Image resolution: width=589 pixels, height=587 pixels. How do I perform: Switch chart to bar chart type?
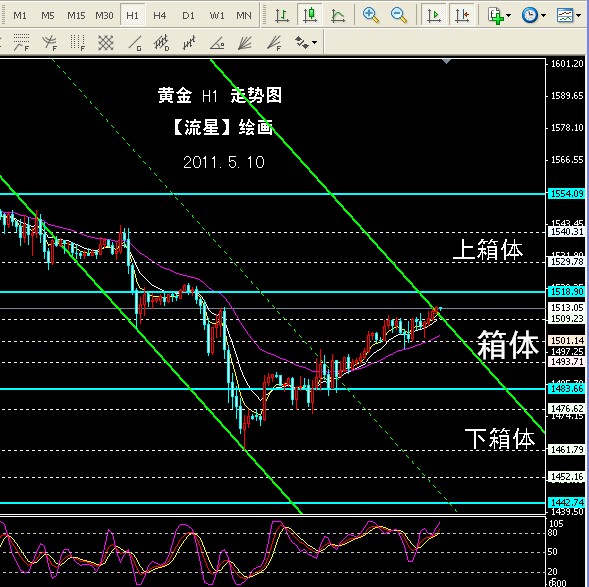(x=282, y=15)
